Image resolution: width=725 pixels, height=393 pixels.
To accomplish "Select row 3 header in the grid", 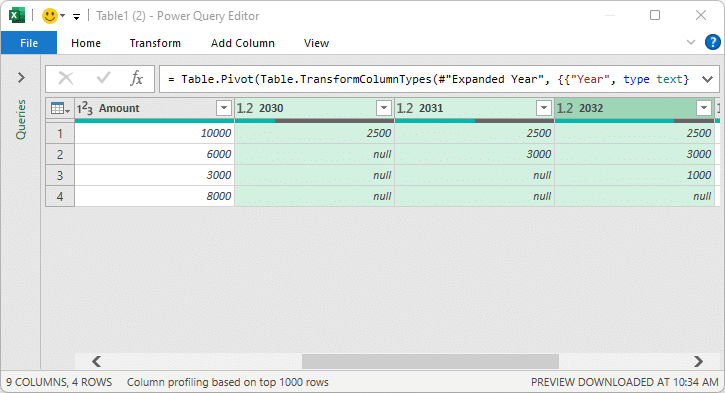I will coord(60,175).
